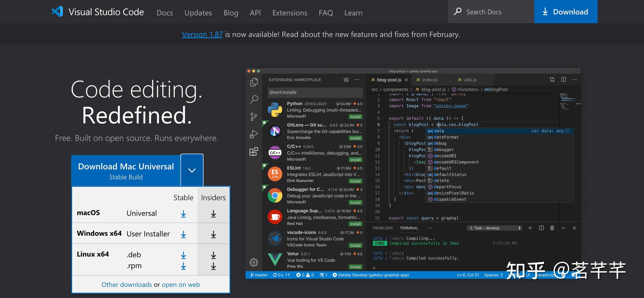Open the Extensions item in the top navigation
644x298 pixels.
pos(290,13)
